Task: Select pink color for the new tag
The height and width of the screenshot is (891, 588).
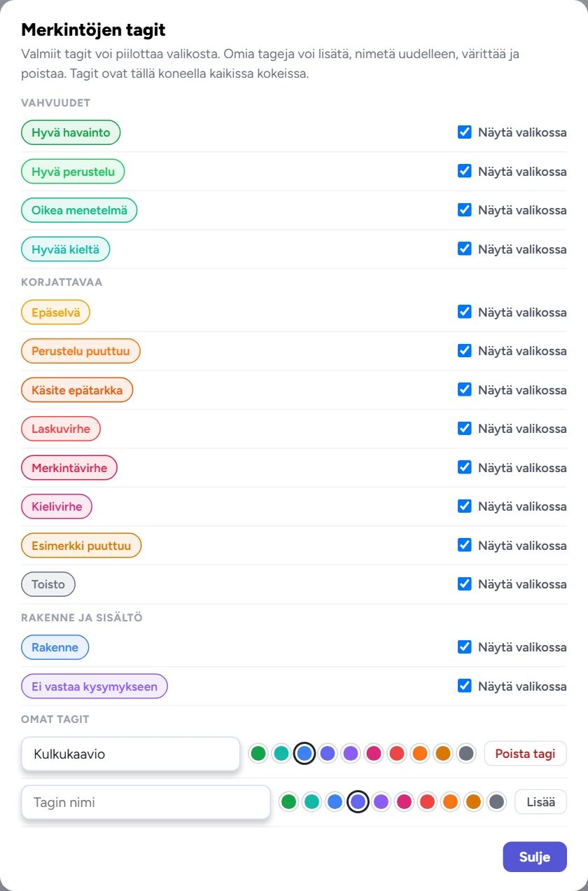Action: [404, 801]
